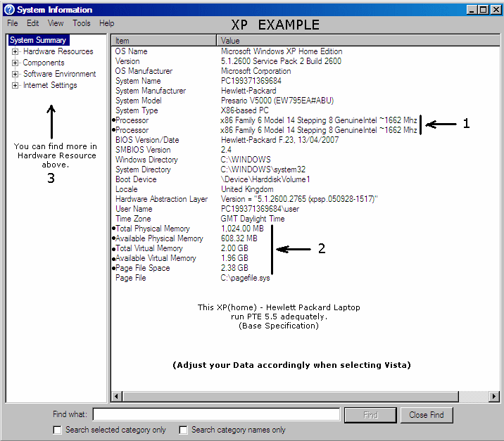Open the Tools menu

tap(82, 23)
